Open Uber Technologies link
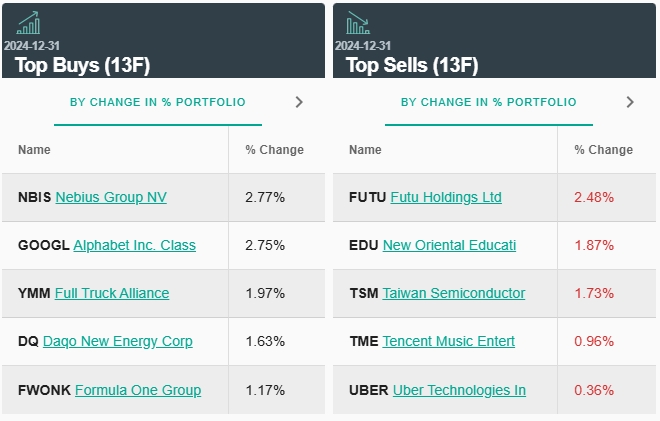The width and height of the screenshot is (660, 421). [459, 390]
